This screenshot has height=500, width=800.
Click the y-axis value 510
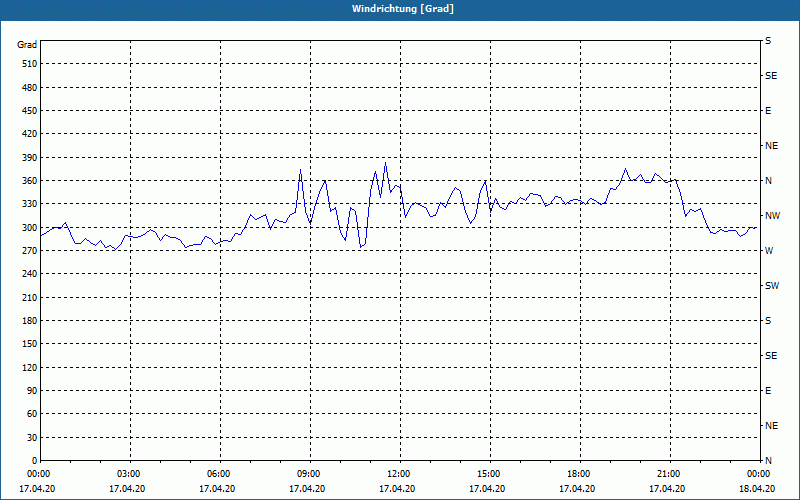(30, 64)
